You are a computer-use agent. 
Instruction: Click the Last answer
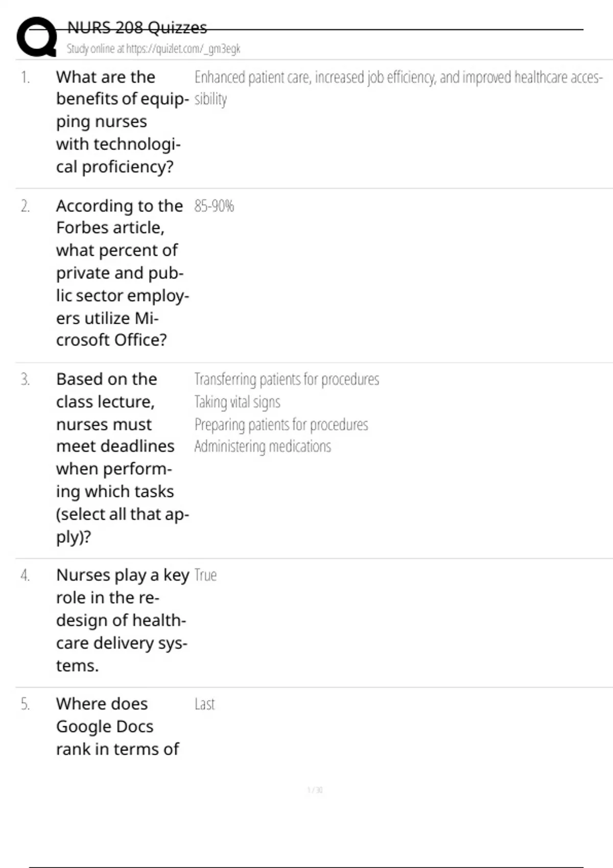point(204,705)
